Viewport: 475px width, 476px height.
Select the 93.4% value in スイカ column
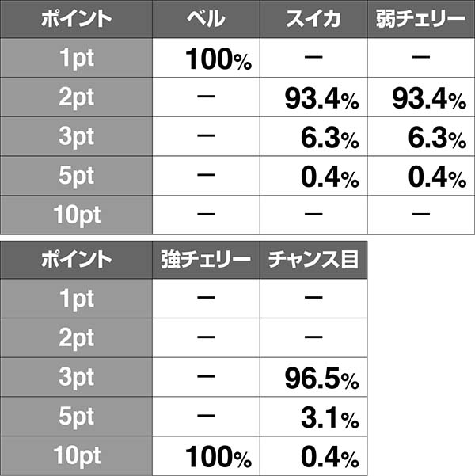tap(323, 98)
